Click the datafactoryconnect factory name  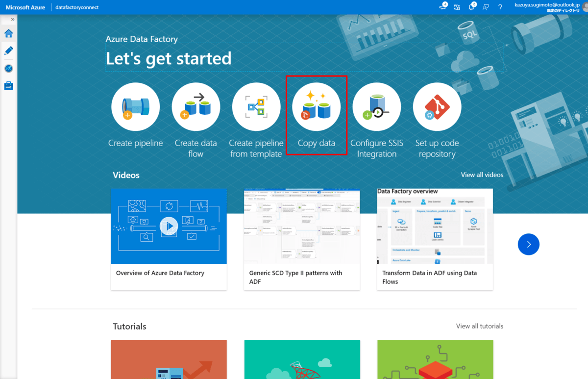(77, 7)
